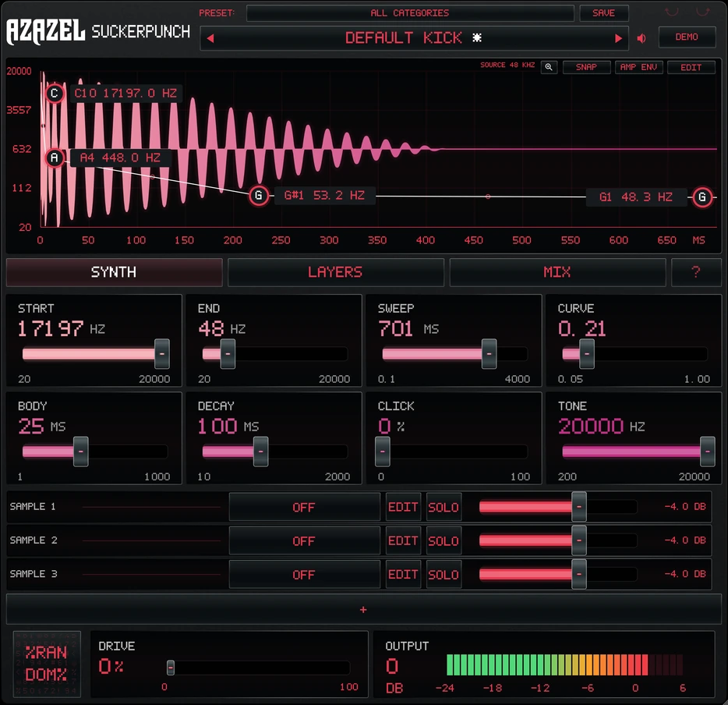The height and width of the screenshot is (705, 728).
Task: Click the START frequency slider handle
Action: click(x=162, y=354)
